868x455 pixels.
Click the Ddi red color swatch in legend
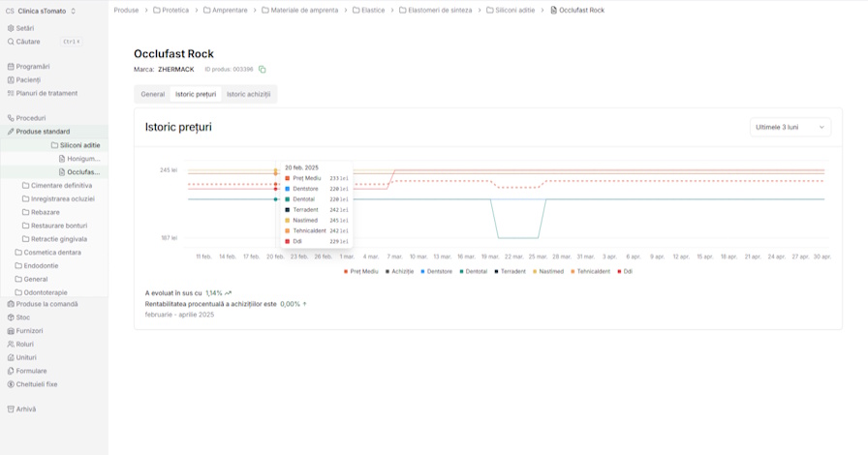tap(619, 271)
